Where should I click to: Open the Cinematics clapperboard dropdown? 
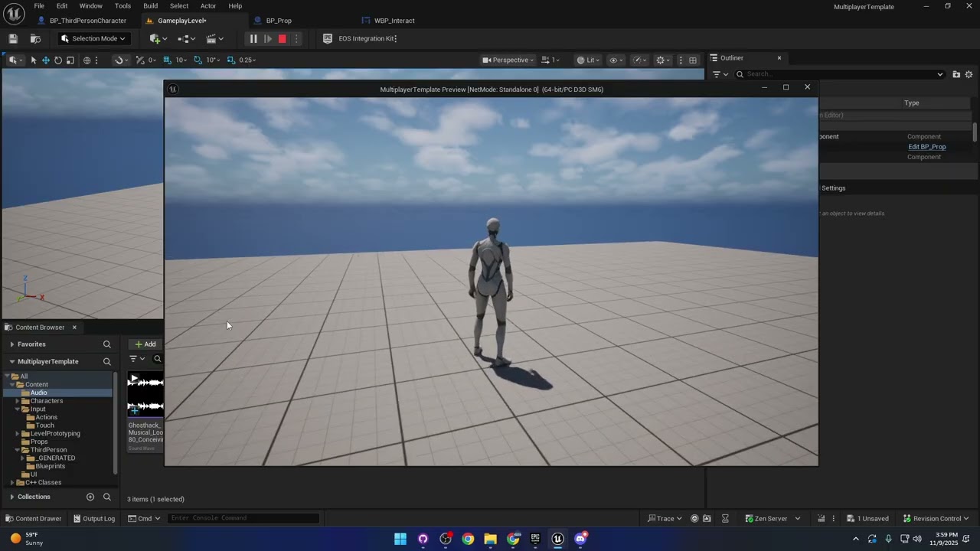coord(215,38)
